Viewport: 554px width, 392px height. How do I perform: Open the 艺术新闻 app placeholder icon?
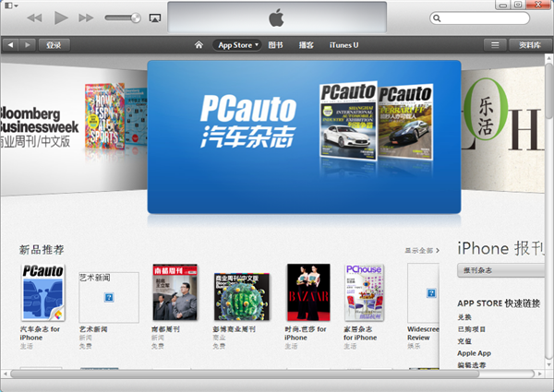tap(109, 297)
